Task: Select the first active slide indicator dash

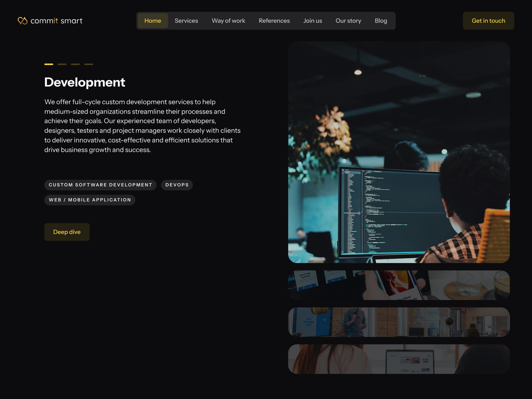Action: point(49,64)
